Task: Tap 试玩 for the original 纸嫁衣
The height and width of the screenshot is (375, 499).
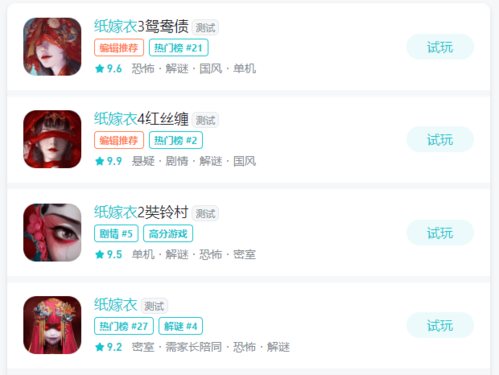Action: [440, 325]
